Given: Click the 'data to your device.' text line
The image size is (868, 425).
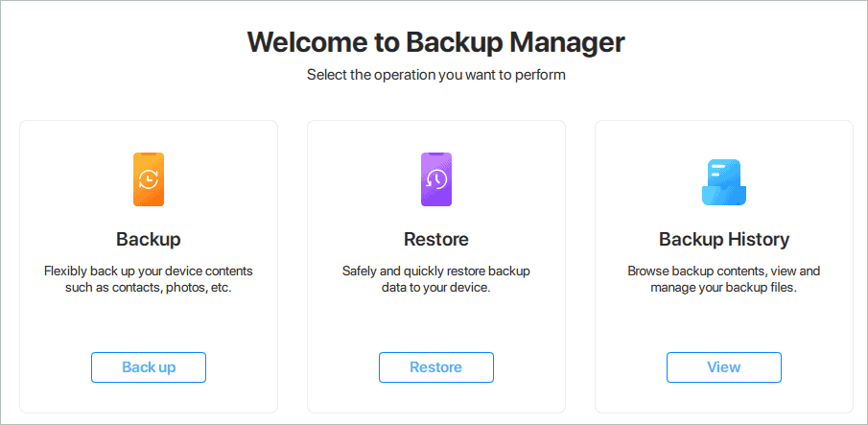Looking at the screenshot, I should (x=436, y=288).
